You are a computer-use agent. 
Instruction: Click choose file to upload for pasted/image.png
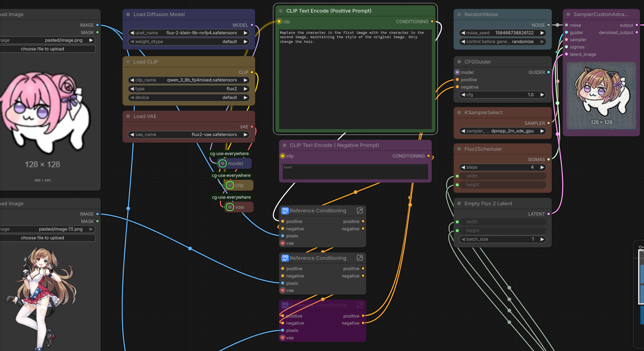(x=43, y=49)
